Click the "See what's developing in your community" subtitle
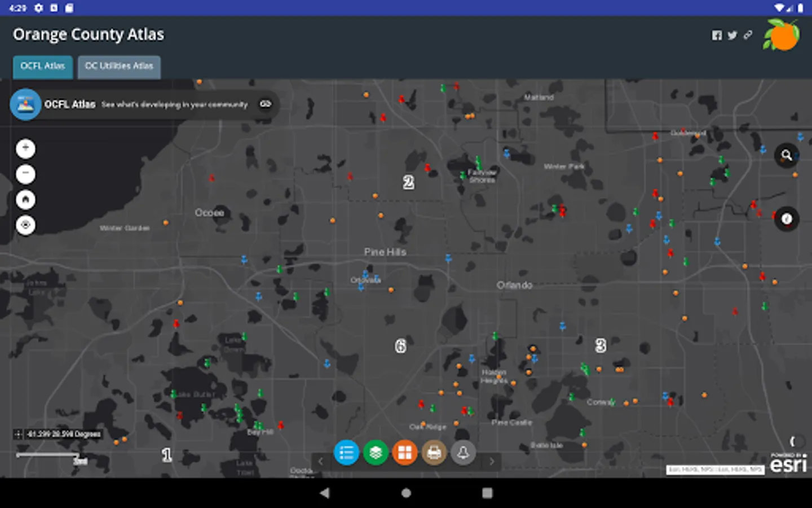 coord(175,104)
